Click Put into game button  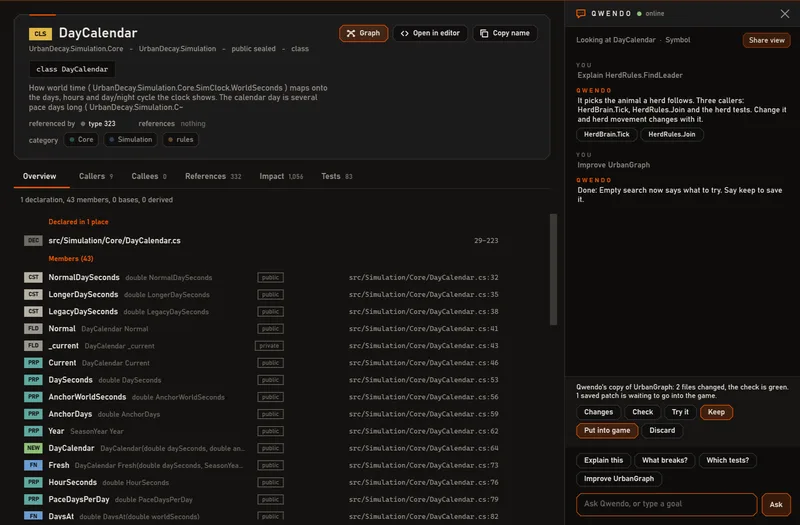607,431
